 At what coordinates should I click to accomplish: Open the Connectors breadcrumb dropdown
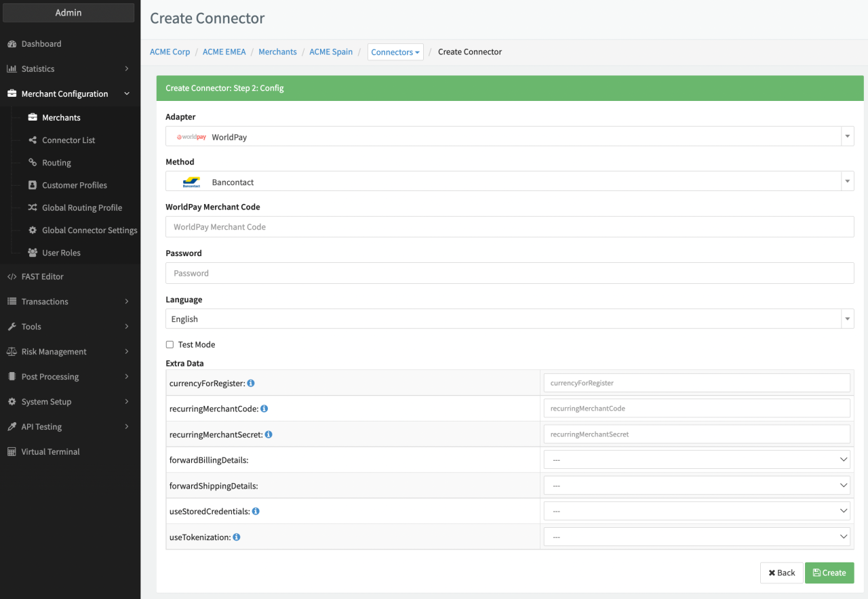[x=395, y=52]
